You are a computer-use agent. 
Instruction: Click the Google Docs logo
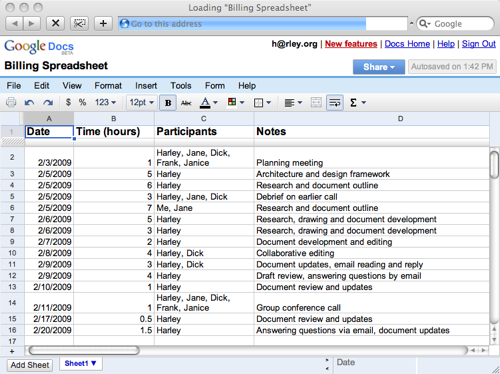tap(39, 47)
